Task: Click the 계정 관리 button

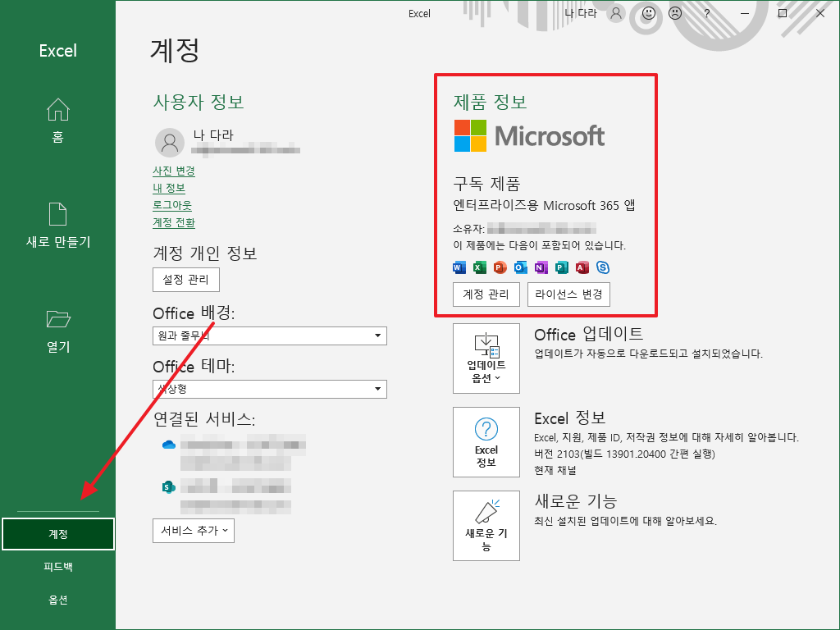Action: pos(486,294)
